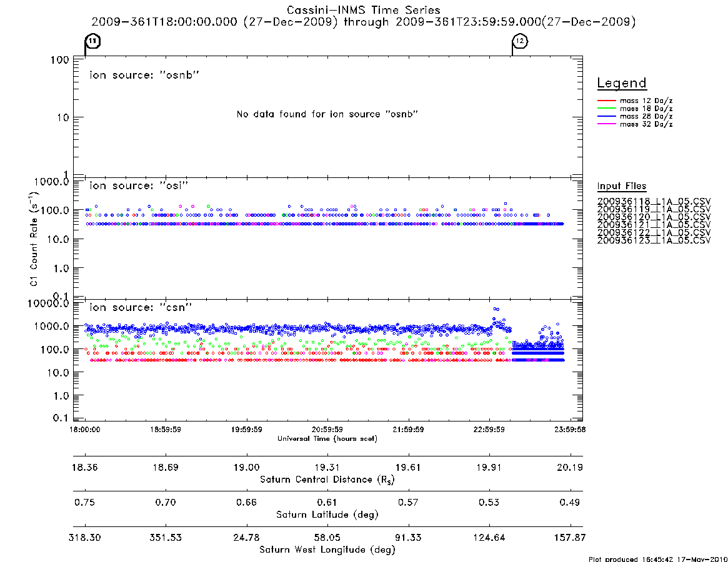The height and width of the screenshot is (562, 728).
Task: Click the C1 Count Rate y-axis label
Action: [x=34, y=239]
